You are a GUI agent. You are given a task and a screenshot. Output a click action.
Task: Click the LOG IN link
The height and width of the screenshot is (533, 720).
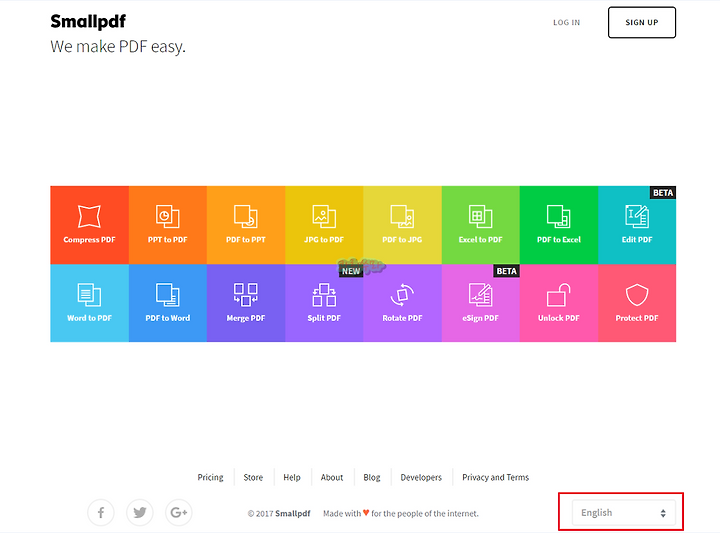point(566,22)
